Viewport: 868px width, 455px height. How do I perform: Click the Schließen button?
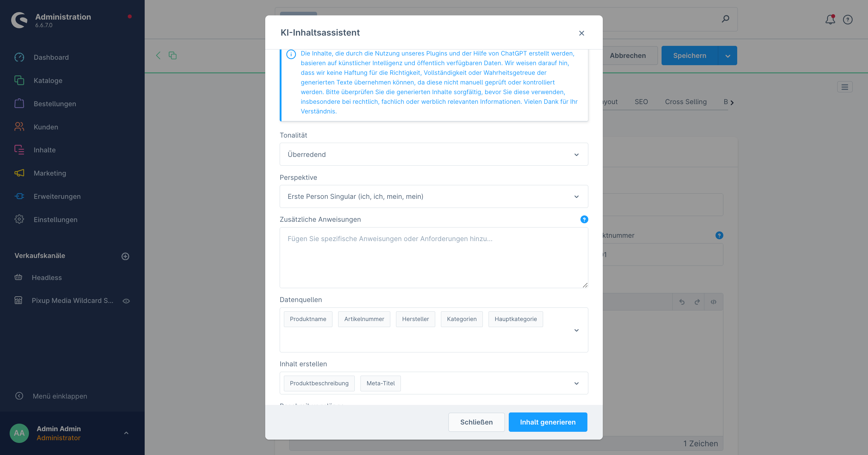click(476, 422)
